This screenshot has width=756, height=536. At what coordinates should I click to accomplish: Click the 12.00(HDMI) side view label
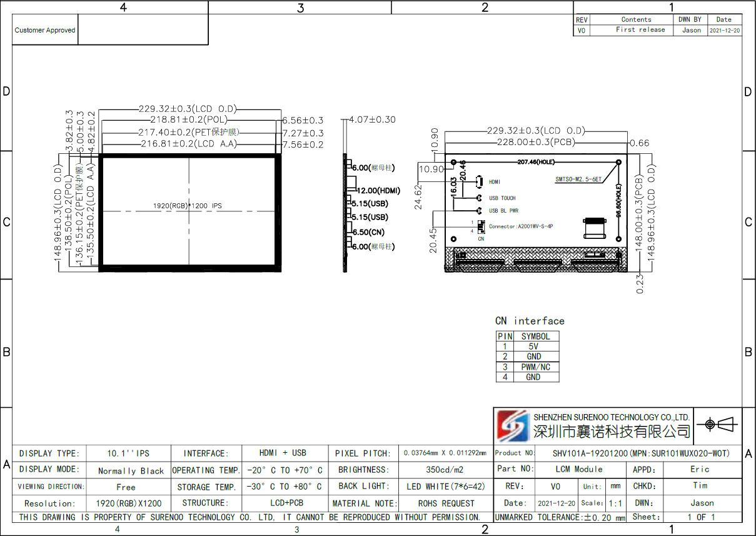[378, 190]
